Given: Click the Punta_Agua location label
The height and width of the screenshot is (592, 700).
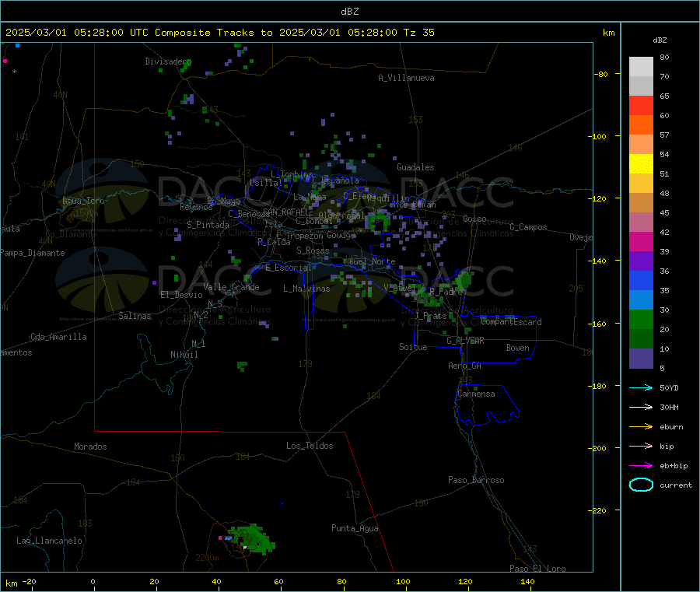Looking at the screenshot, I should [x=355, y=528].
